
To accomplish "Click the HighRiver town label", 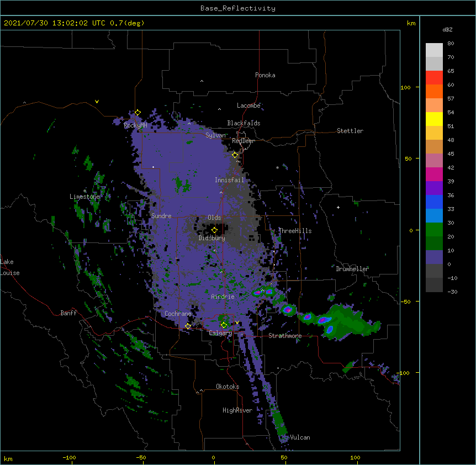I will 237,410.
